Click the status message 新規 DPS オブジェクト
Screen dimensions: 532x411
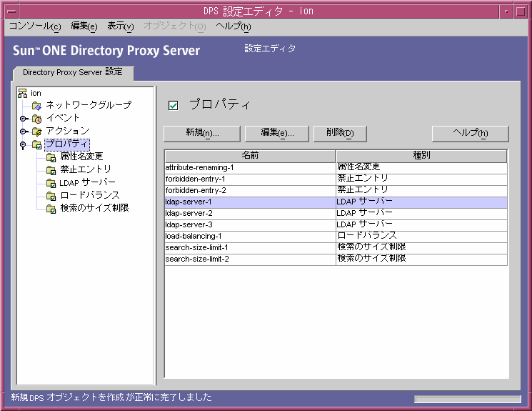tap(111, 397)
